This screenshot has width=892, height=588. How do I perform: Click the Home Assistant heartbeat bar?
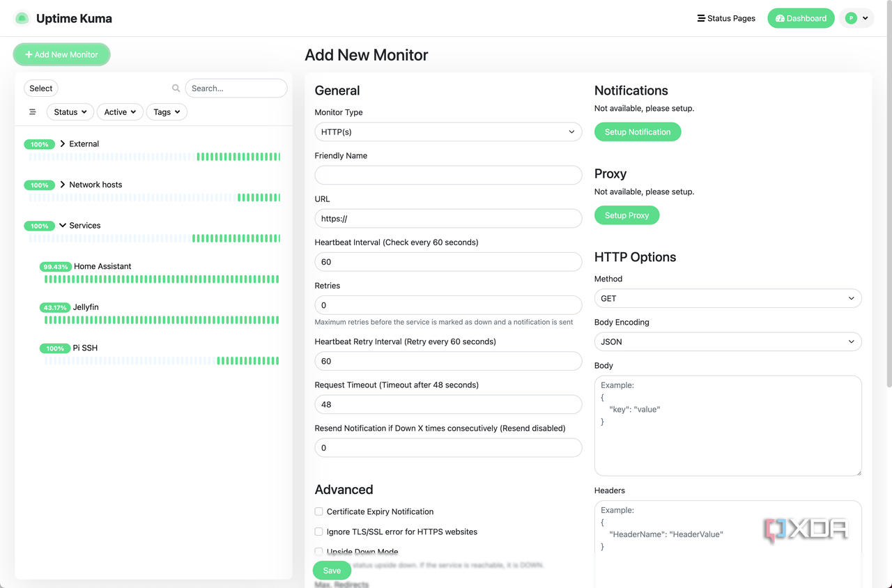162,279
